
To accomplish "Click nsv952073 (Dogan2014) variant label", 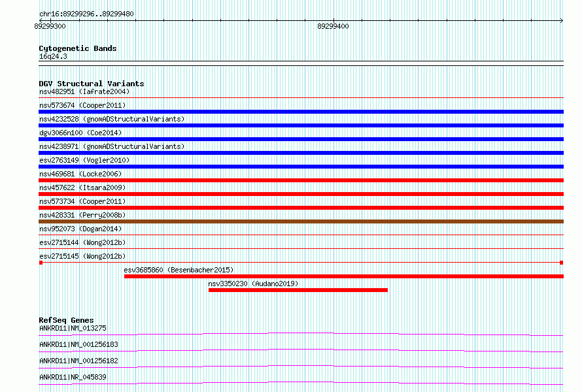I will (x=80, y=229).
